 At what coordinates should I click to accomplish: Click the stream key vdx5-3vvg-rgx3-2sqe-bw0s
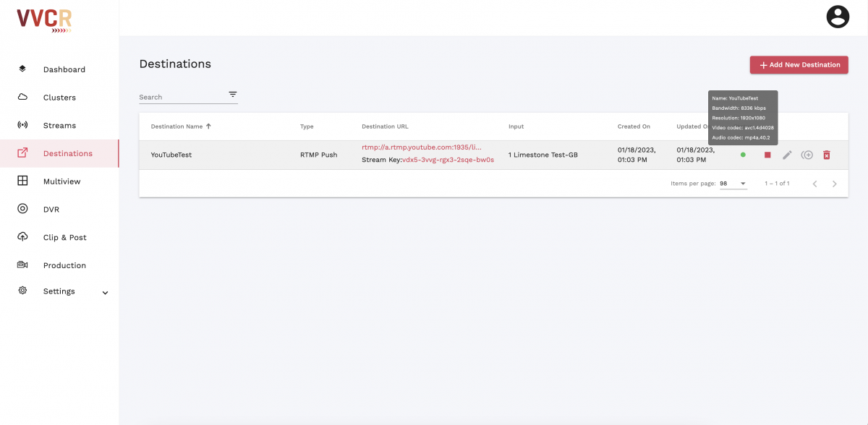point(448,160)
